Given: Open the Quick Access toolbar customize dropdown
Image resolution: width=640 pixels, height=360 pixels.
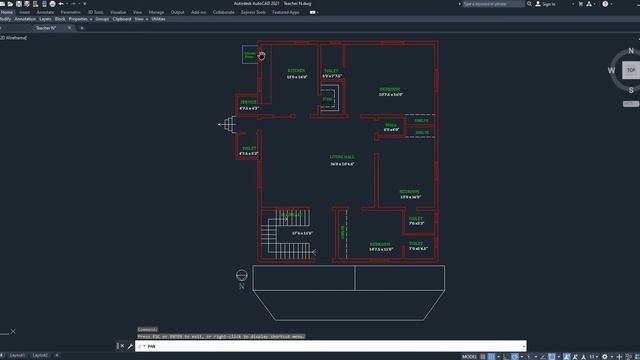Looking at the screenshot, I should [84, 4].
